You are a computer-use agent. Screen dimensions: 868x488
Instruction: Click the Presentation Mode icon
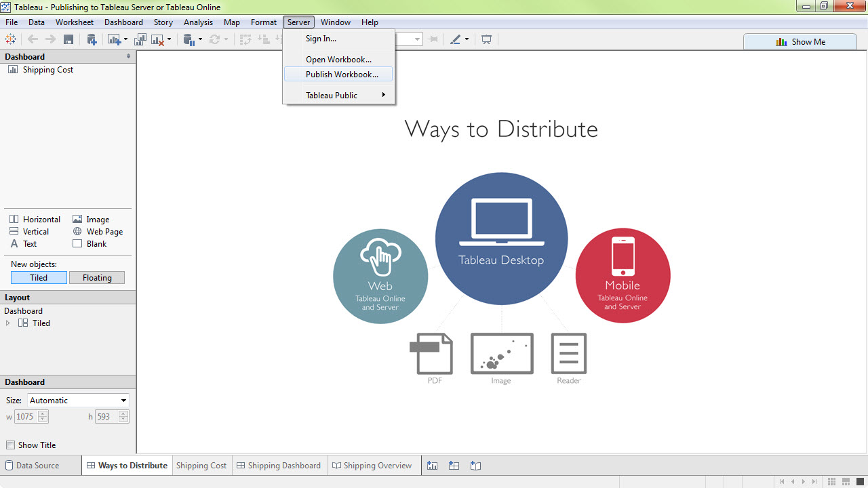486,39
